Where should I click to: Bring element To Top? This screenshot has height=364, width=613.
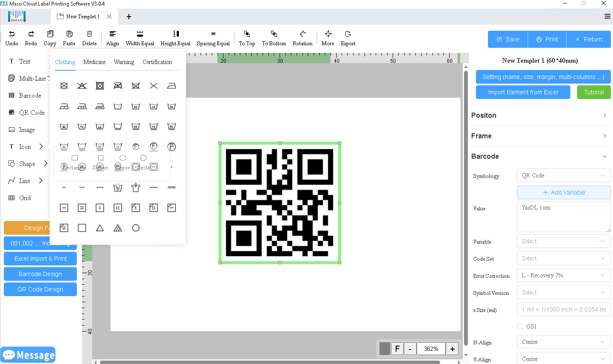click(x=247, y=38)
